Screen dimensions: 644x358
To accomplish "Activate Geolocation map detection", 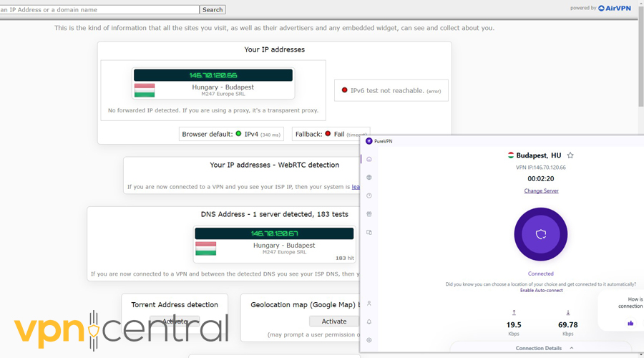I will coord(334,321).
